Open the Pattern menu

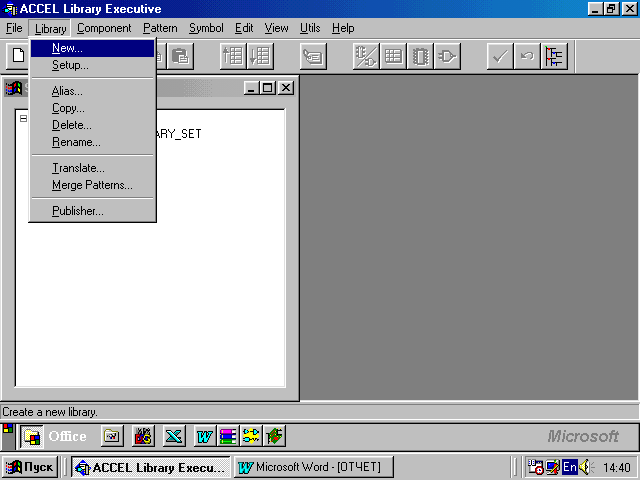(x=160, y=28)
